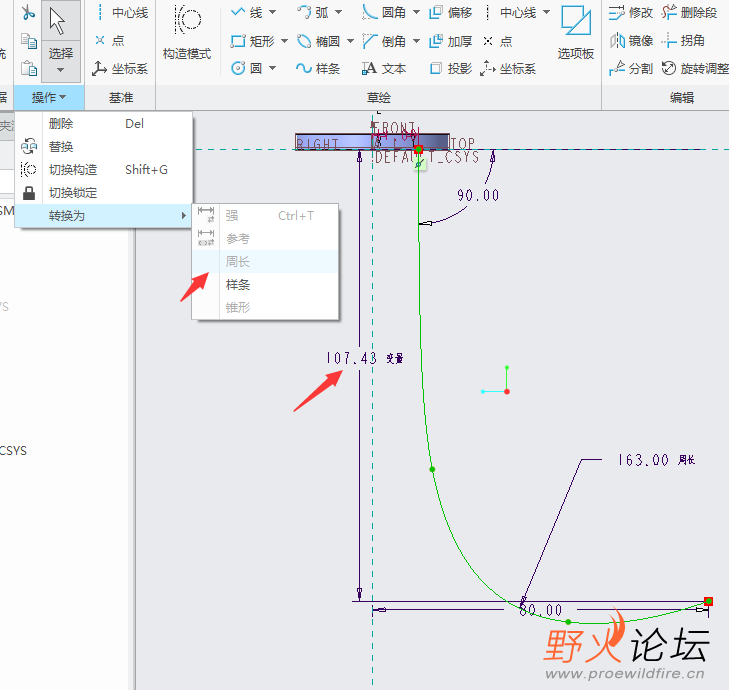Select the Spline tool (样条)
The width and height of the screenshot is (729, 690).
[x=318, y=68]
